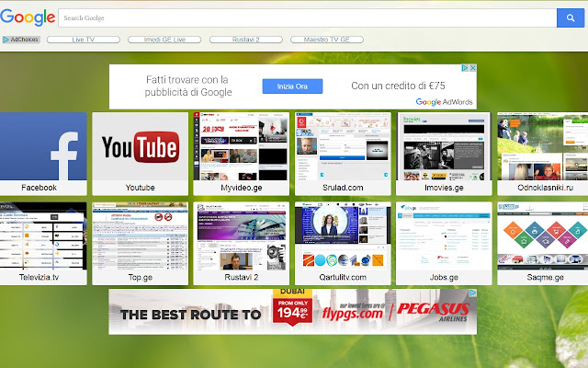Open the Televizia.tv thumbnail
This screenshot has height=368, width=588.
(x=43, y=243)
